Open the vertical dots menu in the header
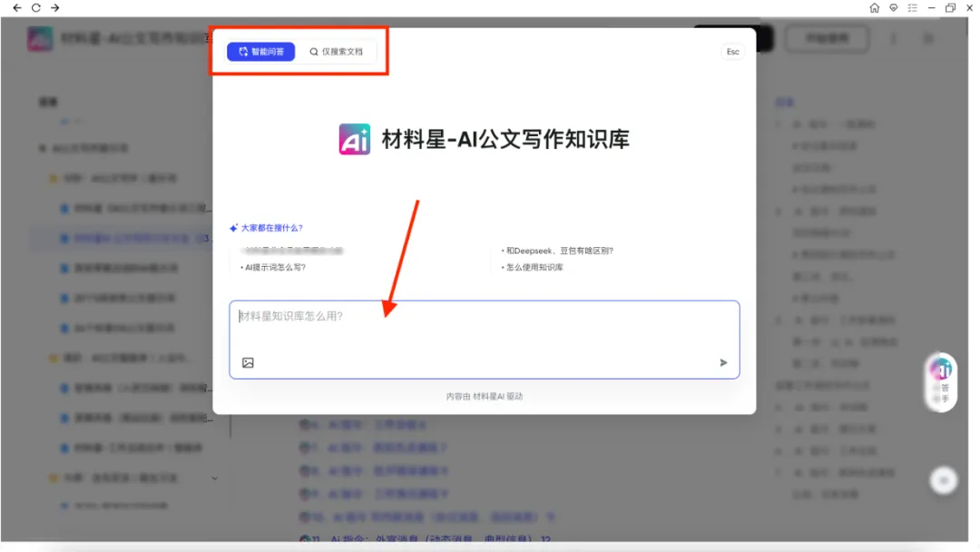 tap(893, 39)
